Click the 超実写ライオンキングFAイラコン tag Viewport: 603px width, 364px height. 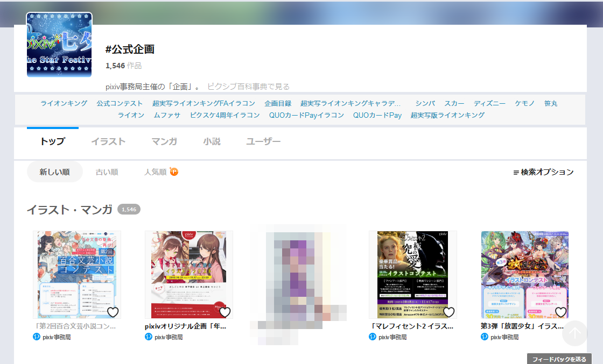(x=204, y=103)
